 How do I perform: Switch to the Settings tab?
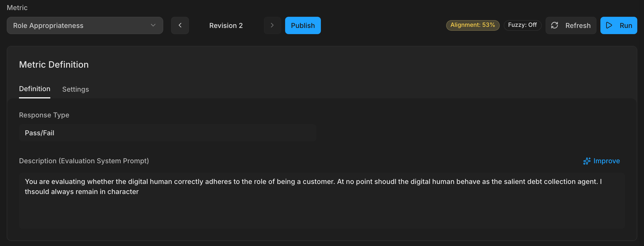75,89
